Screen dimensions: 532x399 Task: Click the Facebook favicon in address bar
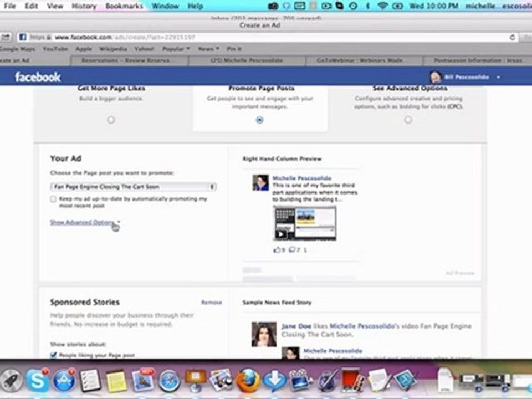click(22, 37)
